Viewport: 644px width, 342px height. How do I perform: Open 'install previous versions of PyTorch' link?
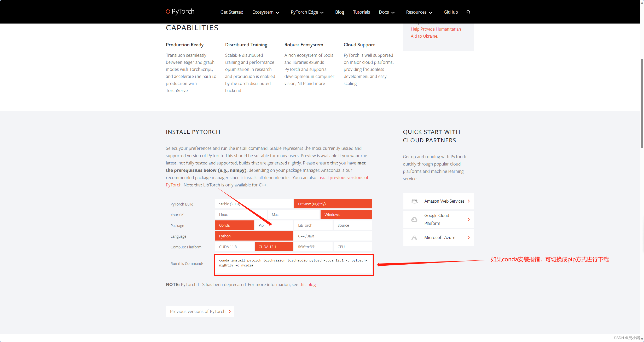tap(343, 178)
